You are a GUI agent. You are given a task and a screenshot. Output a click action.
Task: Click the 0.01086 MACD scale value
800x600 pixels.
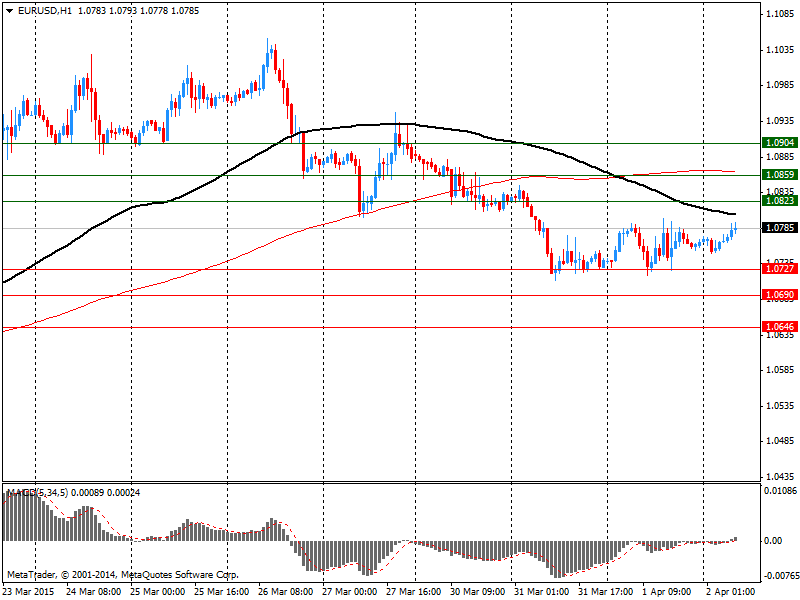[x=781, y=490]
